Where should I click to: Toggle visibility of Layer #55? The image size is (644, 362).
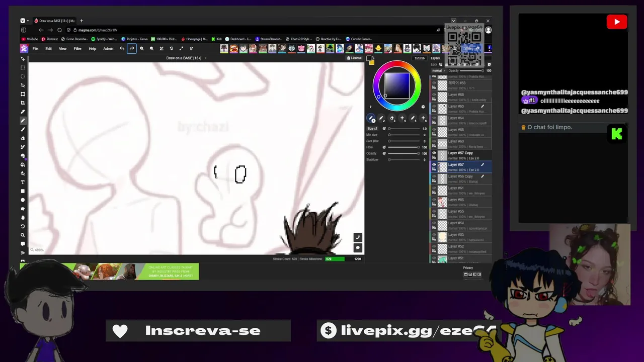click(434, 212)
